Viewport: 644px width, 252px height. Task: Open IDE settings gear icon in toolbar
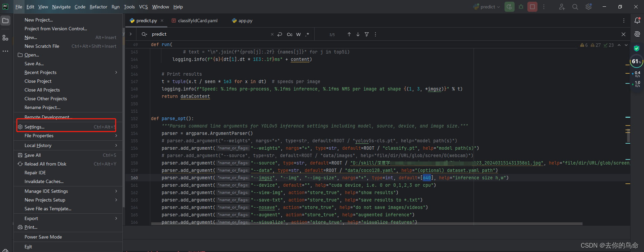pyautogui.click(x=589, y=7)
